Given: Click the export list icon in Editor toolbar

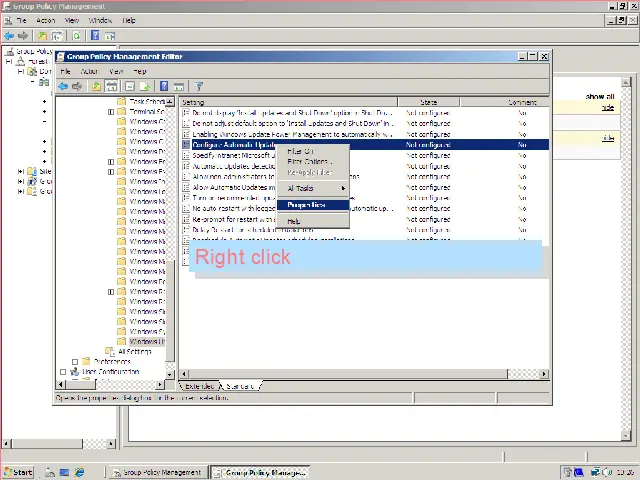Looking at the screenshot, I should coord(145,86).
